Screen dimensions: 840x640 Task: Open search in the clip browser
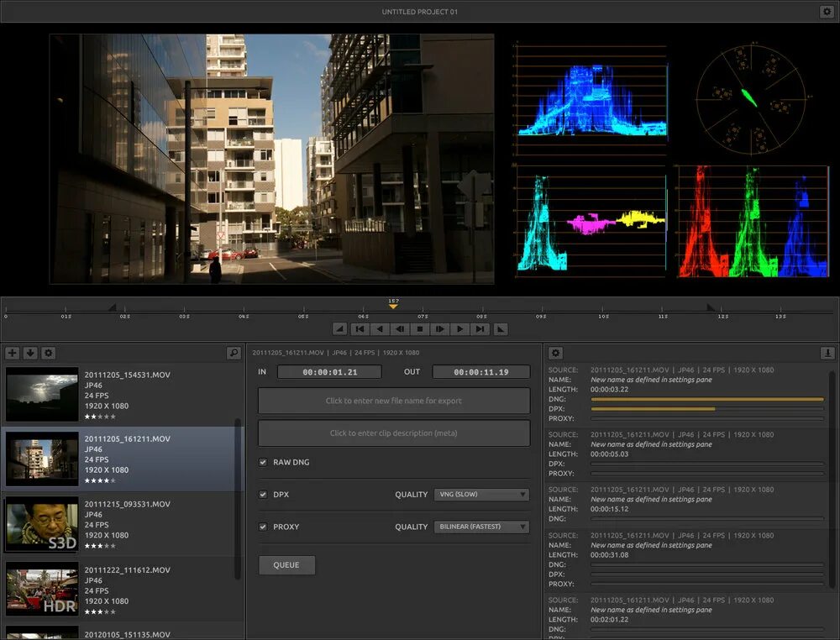234,353
